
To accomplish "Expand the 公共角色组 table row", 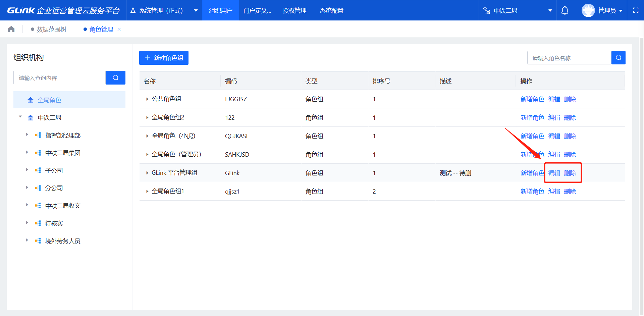I will (147, 99).
